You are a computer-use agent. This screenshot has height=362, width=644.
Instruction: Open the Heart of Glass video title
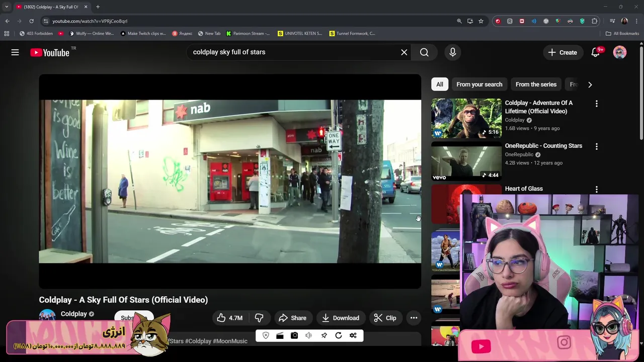pos(524,189)
